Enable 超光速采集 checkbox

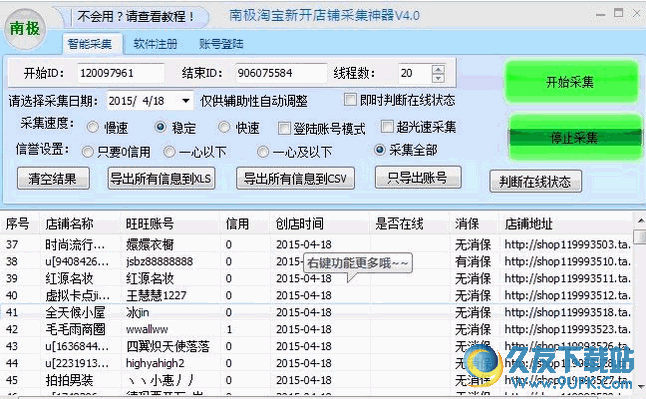coord(387,127)
